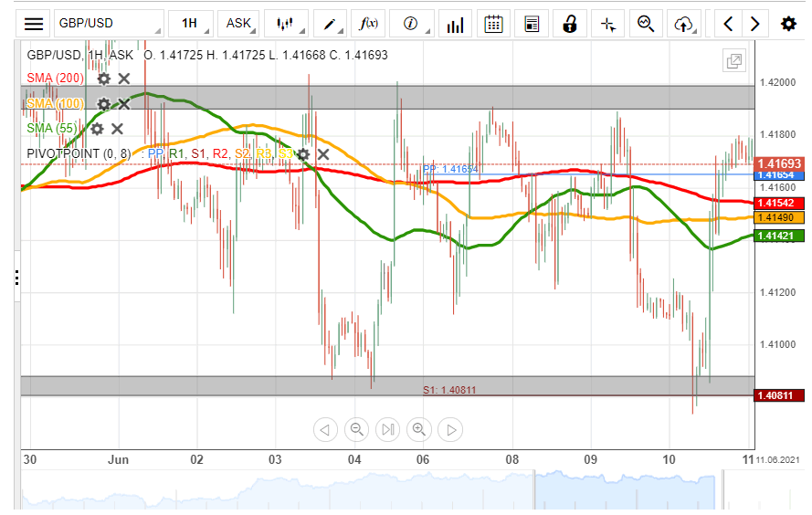Expand the 1H timeframe selector
The image size is (812, 515).
pyautogui.click(x=193, y=24)
